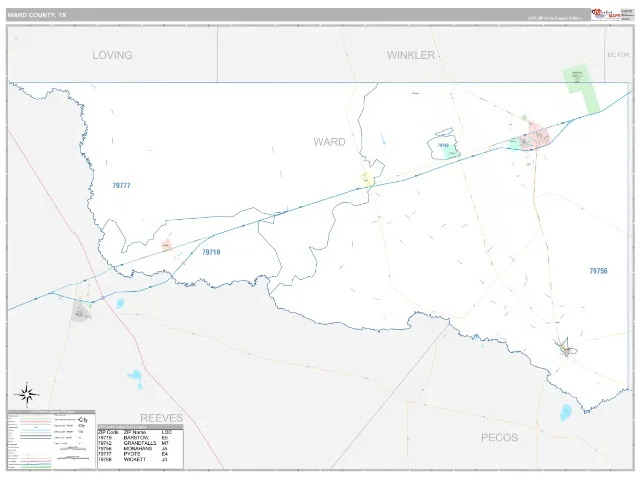Click the LOC column header
This screenshot has width=640, height=480.
coord(167,432)
